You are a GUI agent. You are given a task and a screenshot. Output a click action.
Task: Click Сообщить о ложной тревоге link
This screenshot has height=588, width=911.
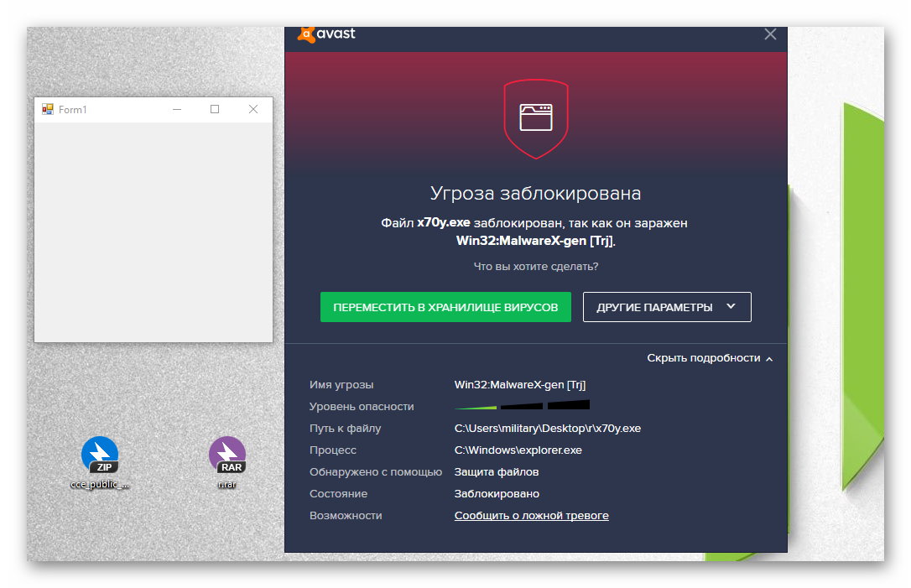pos(531,515)
